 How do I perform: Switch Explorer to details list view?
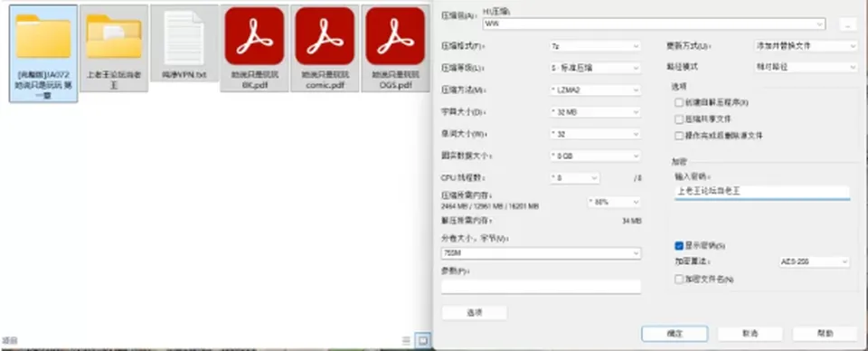click(x=406, y=340)
